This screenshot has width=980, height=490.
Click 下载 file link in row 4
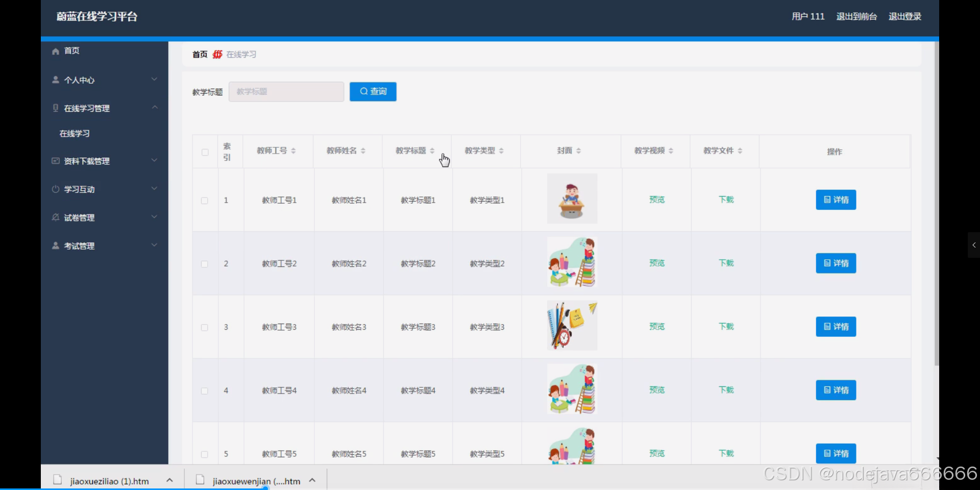click(x=726, y=390)
